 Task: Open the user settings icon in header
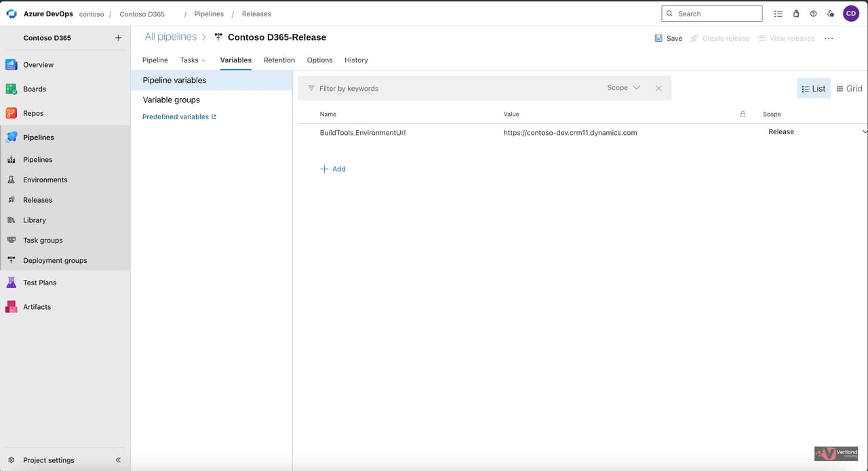pos(831,14)
